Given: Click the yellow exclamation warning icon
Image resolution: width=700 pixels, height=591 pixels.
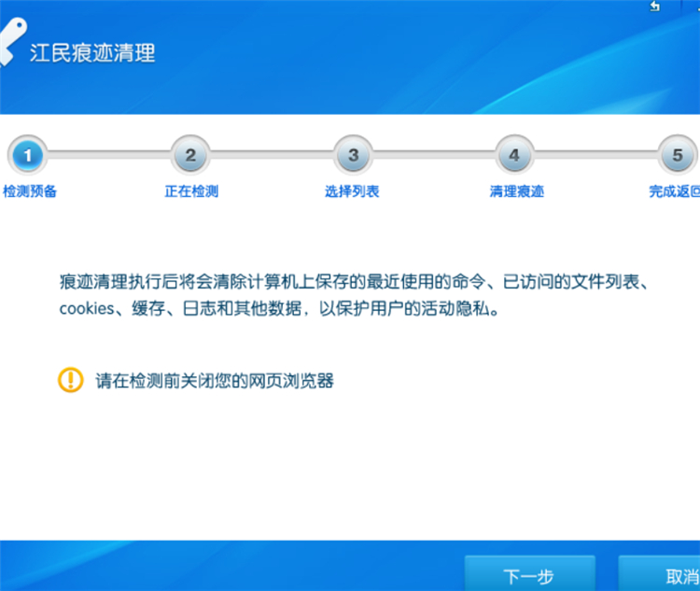Looking at the screenshot, I should (70, 379).
